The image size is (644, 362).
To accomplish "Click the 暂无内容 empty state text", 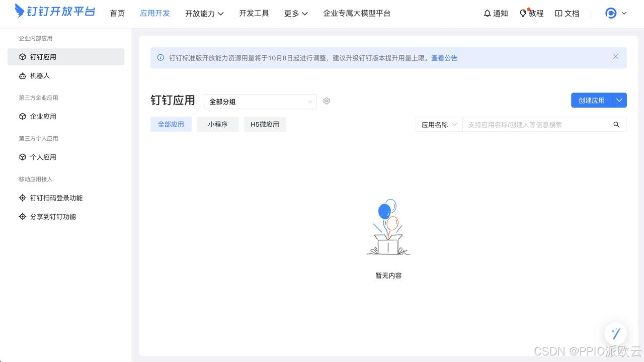I will click(388, 276).
